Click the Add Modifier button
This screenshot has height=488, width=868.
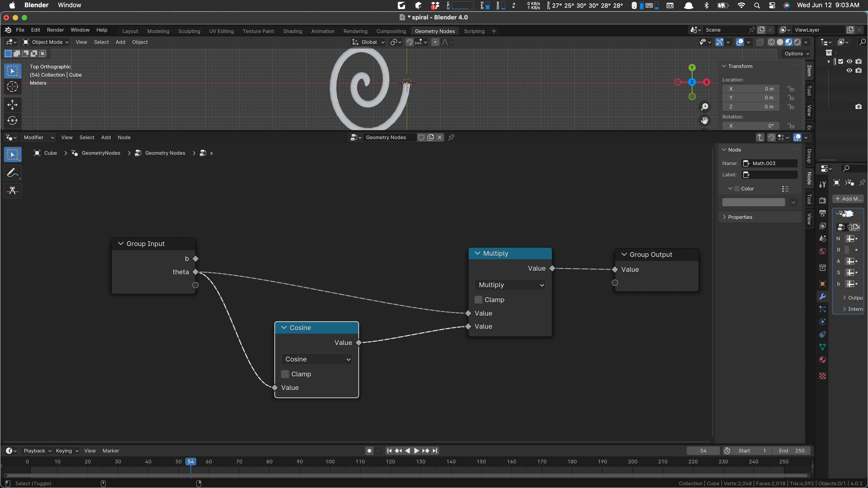(848, 199)
